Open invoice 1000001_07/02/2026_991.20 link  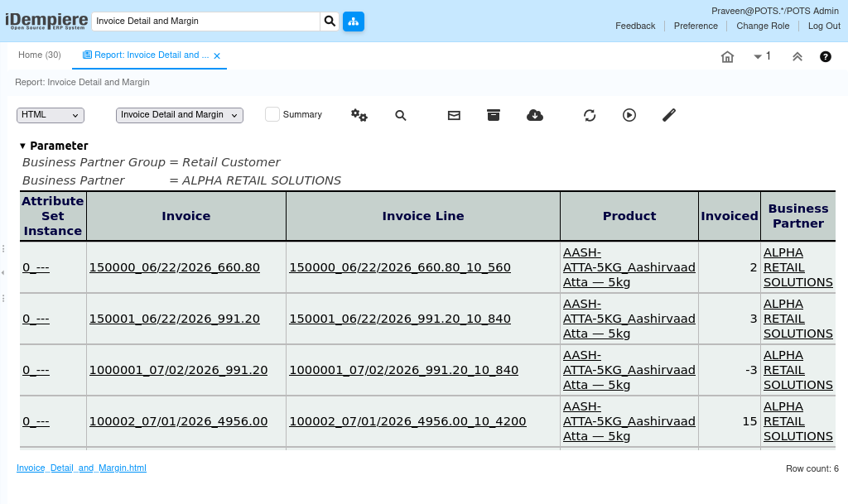[x=179, y=370]
